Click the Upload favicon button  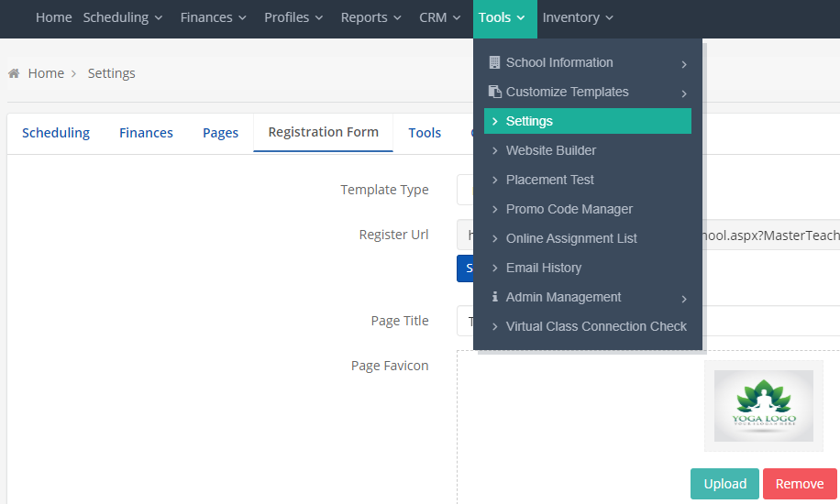coord(724,484)
